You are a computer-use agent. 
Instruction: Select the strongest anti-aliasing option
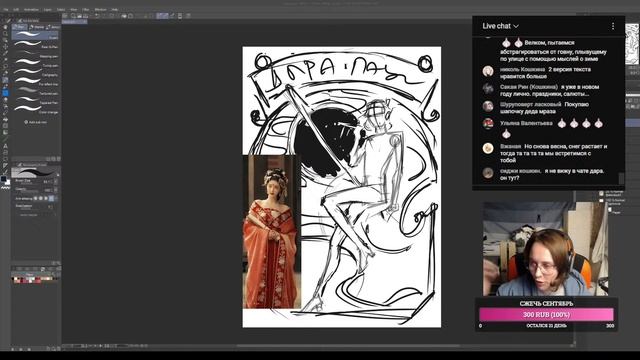[x=51, y=198]
